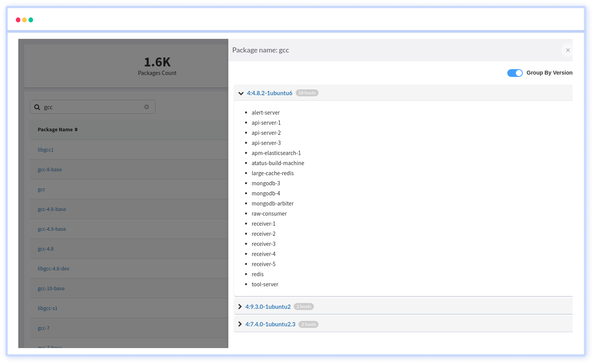
Task: Clear the gcc search using the x icon
Action: pos(147,106)
